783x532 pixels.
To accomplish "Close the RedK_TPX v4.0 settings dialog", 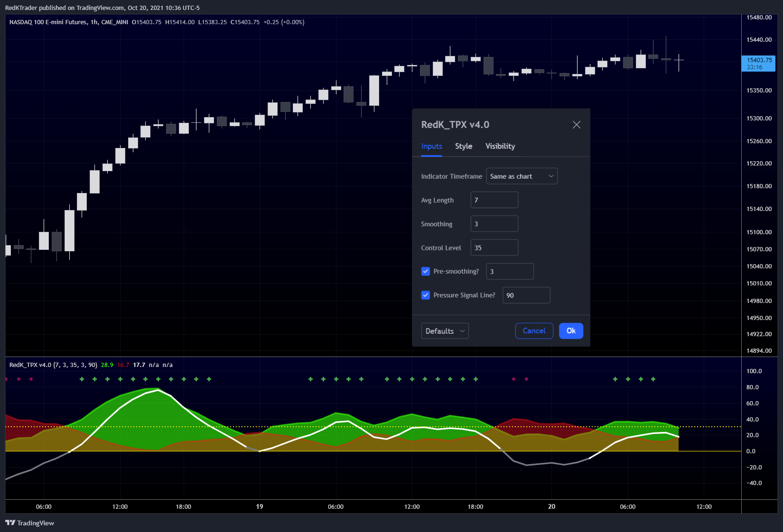I will tap(577, 125).
